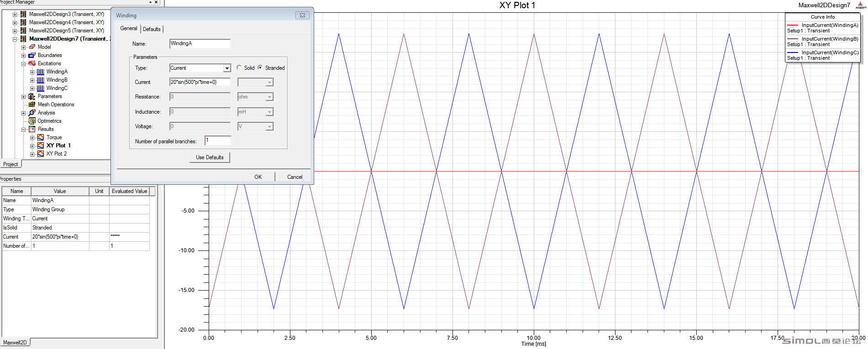Click the Ansoft logo icon

861,5
